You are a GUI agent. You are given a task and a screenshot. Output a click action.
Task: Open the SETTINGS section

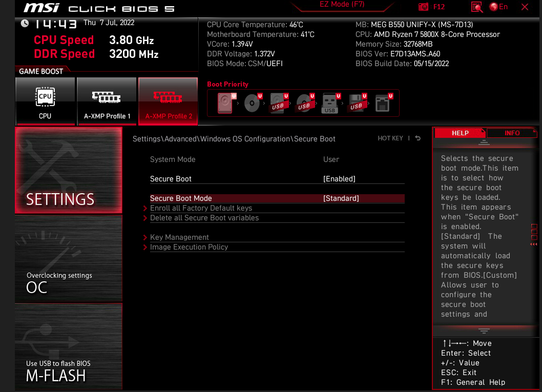click(69, 170)
